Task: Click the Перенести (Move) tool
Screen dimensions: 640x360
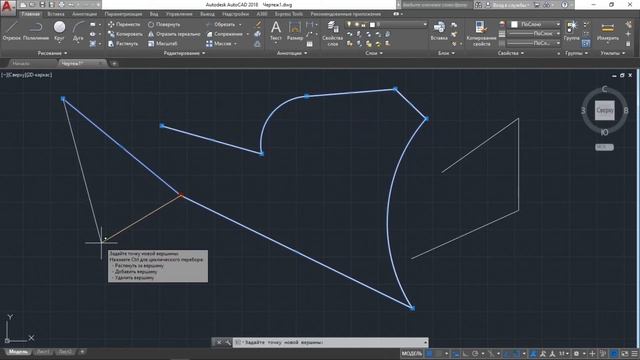Action: 124,24
